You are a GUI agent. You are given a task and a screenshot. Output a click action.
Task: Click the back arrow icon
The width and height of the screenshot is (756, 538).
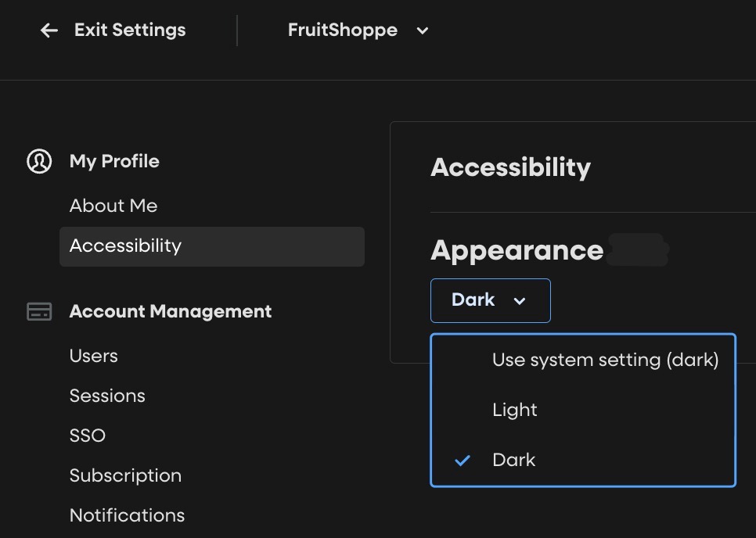(x=49, y=30)
